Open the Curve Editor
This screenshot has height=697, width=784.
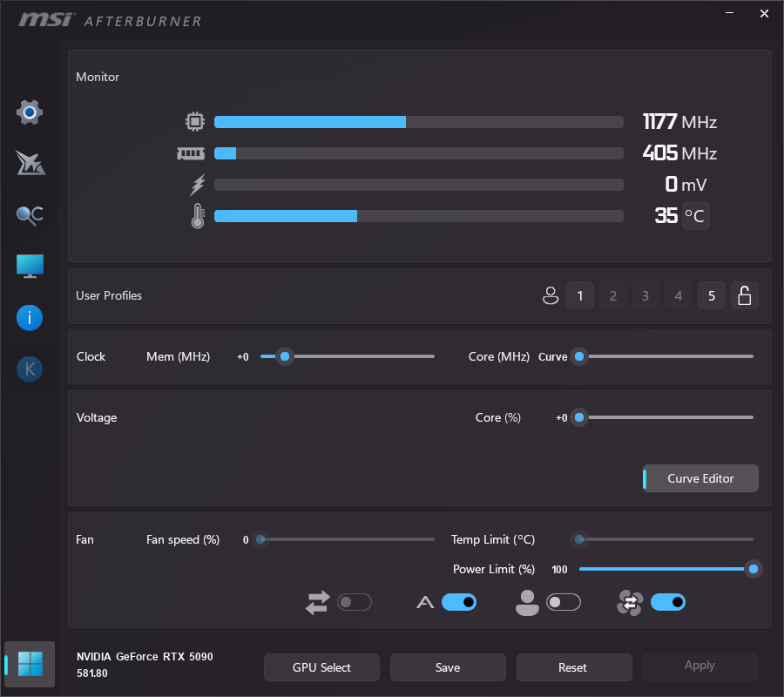(x=700, y=478)
